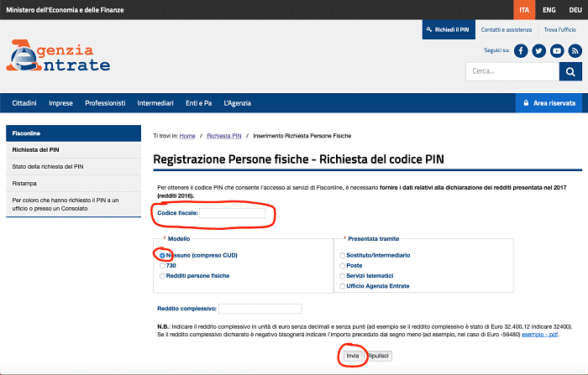Select Servizi telematici radio button
The width and height of the screenshot is (588, 375).
point(341,275)
